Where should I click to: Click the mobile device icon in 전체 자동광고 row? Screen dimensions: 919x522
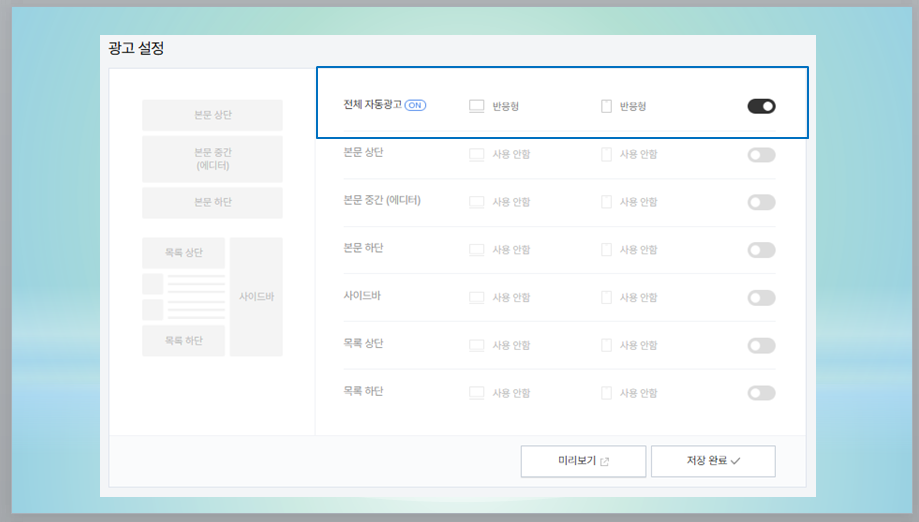pos(607,106)
